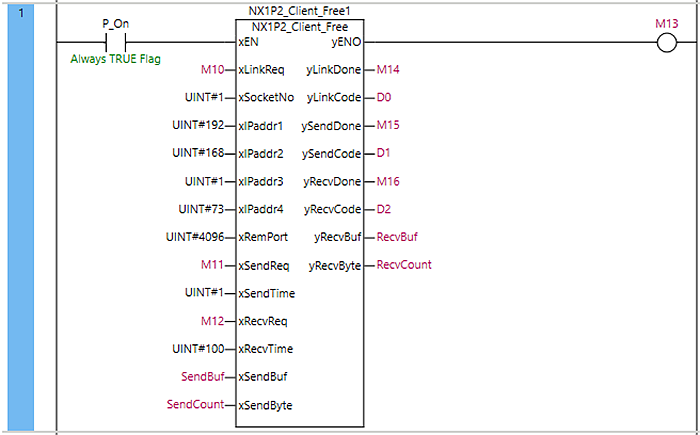Click the yRecvCode pin label
Screen dimensions: 700x435
click(333, 209)
